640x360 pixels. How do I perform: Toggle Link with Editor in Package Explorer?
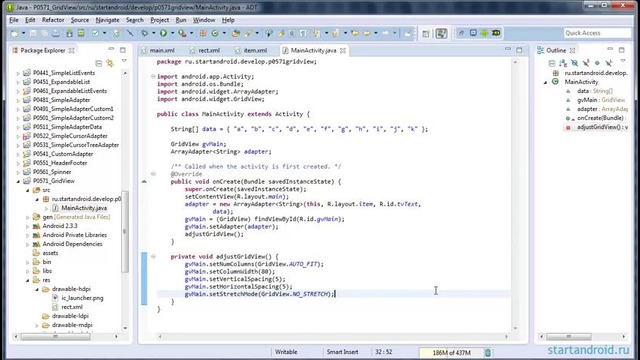pos(110,63)
